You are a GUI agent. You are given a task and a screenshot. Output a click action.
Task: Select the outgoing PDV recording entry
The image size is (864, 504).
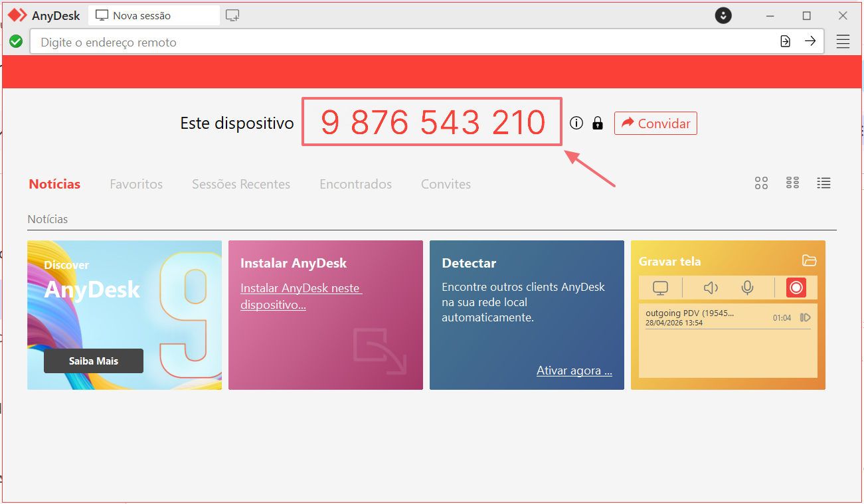pos(728,318)
